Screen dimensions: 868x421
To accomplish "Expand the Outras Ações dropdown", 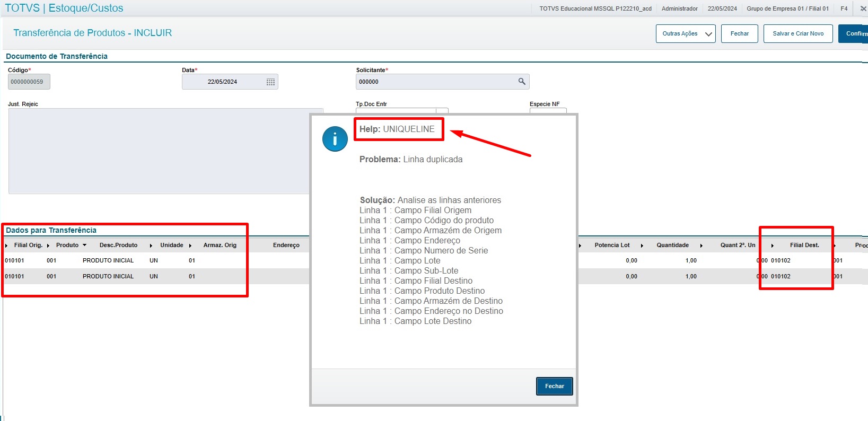I will [686, 33].
